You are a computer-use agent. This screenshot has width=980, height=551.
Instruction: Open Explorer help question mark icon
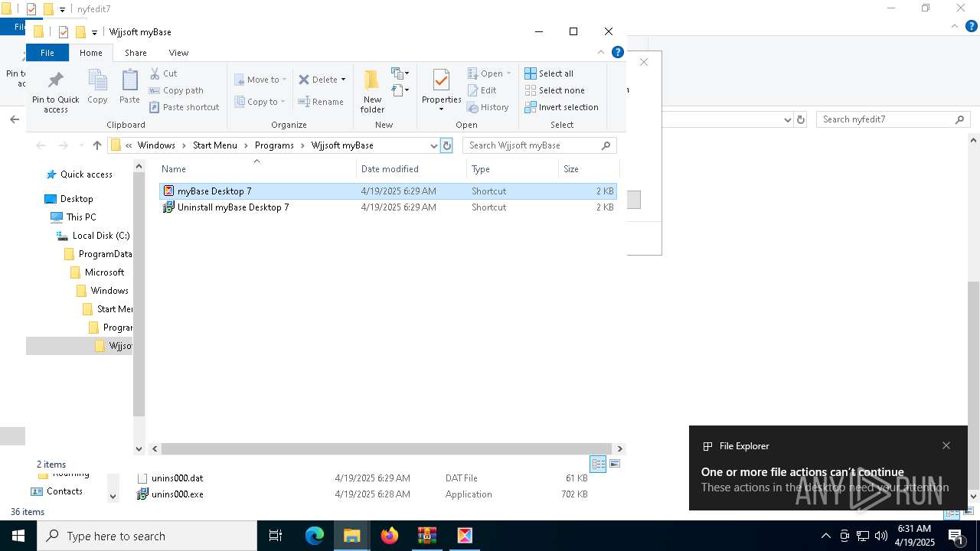[618, 53]
